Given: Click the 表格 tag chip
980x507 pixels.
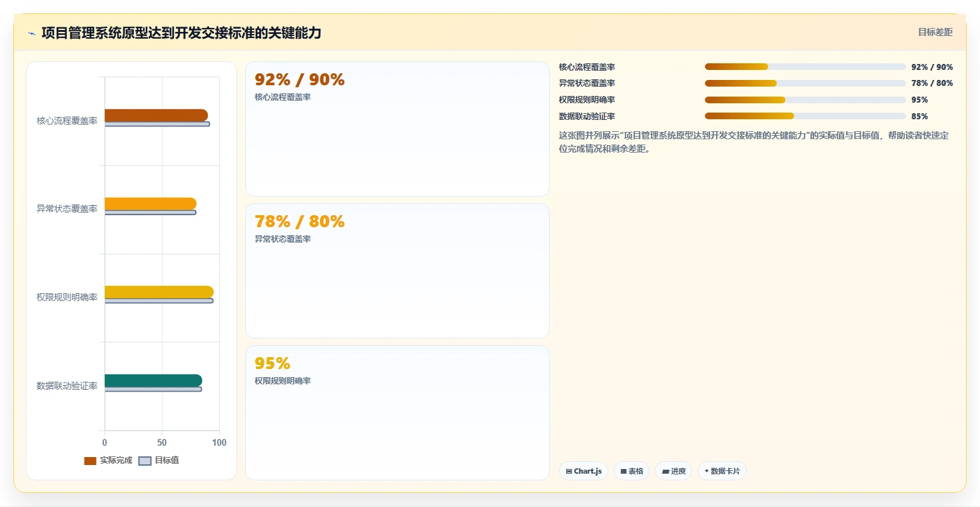Looking at the screenshot, I should [x=632, y=471].
